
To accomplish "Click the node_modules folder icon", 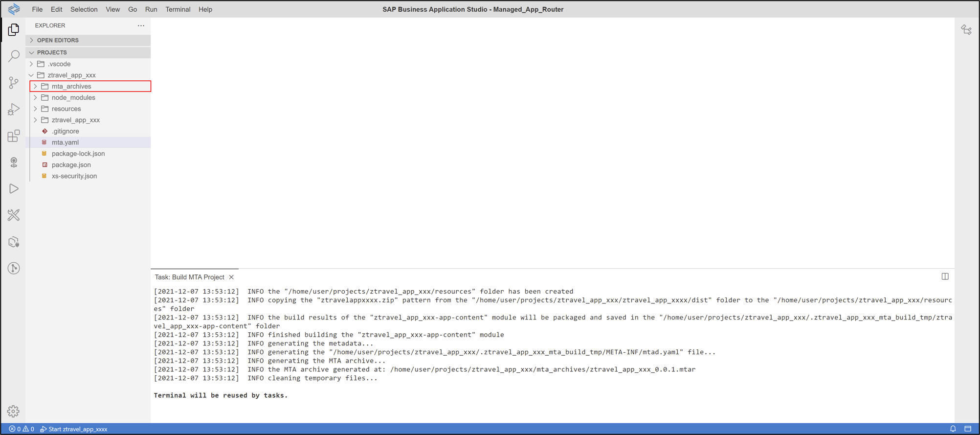I will pyautogui.click(x=45, y=97).
